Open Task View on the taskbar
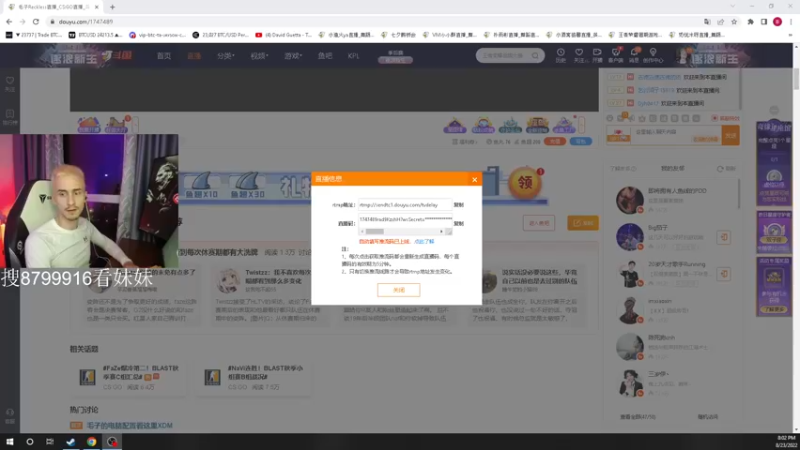 pyautogui.click(x=49, y=442)
